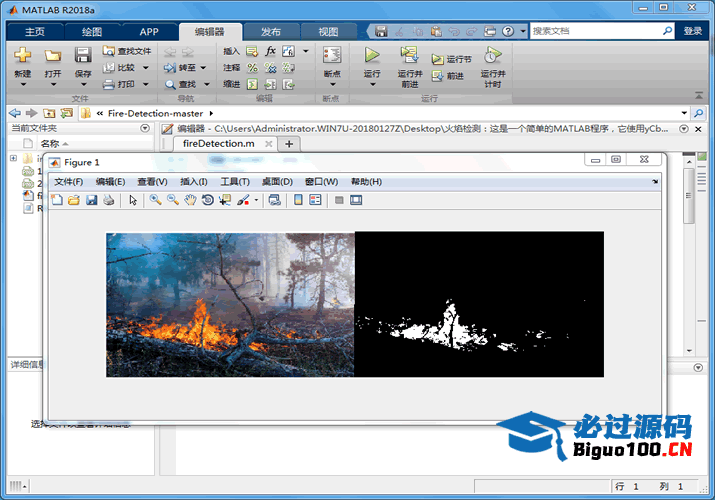
Task: Open the 工具(T) menu in Figure window
Action: pos(235,181)
